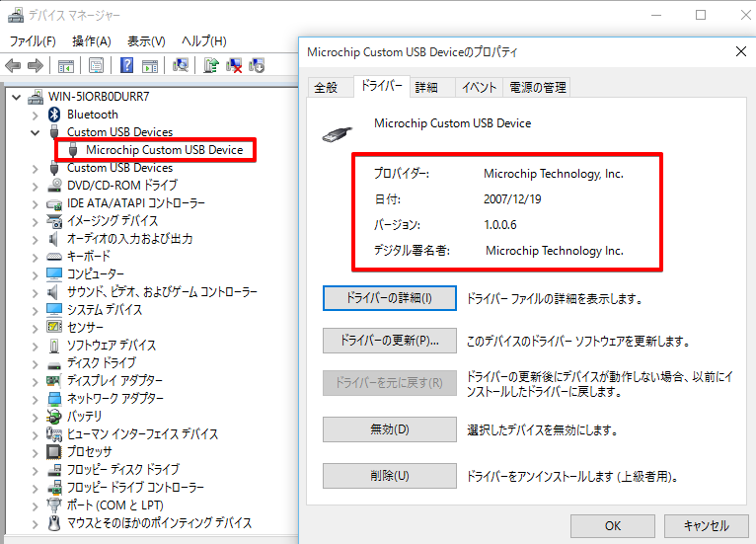Open the 操作(A) menu
756x544 pixels.
click(92, 41)
